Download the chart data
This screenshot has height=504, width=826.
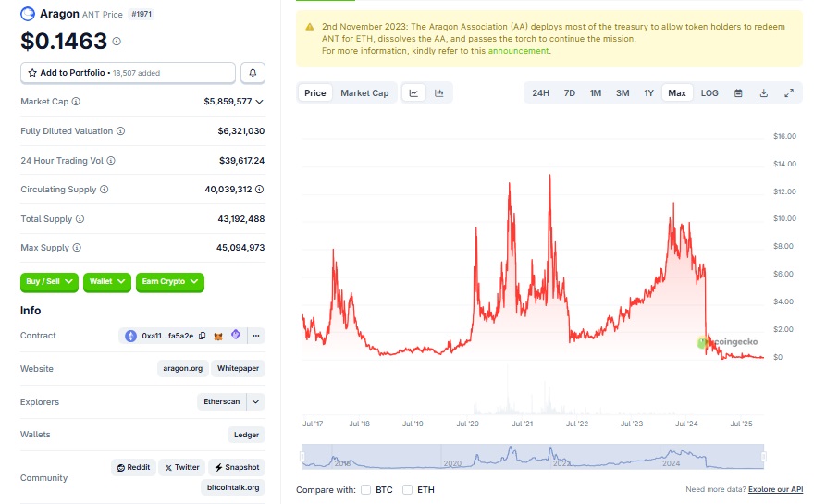coord(764,93)
